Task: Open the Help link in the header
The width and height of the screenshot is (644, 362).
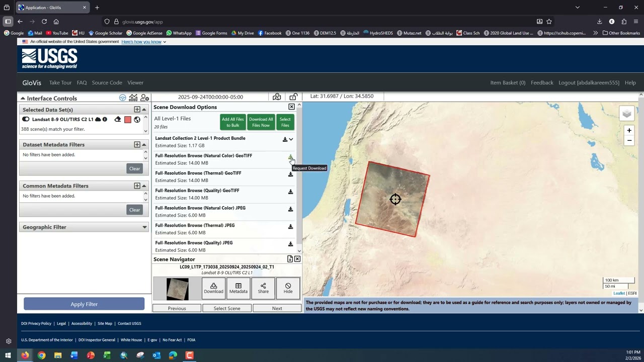Action: tap(630, 82)
